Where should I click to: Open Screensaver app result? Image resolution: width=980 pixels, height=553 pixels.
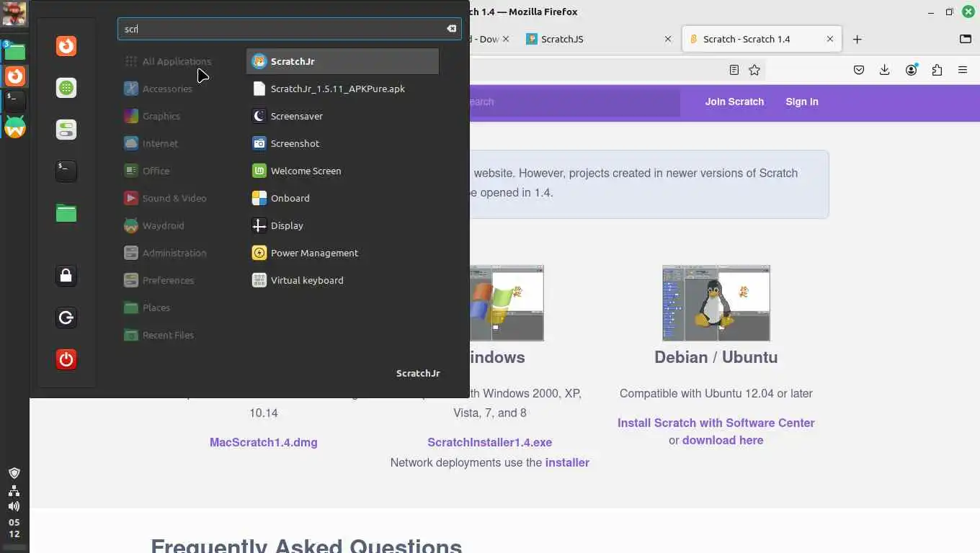click(342, 116)
